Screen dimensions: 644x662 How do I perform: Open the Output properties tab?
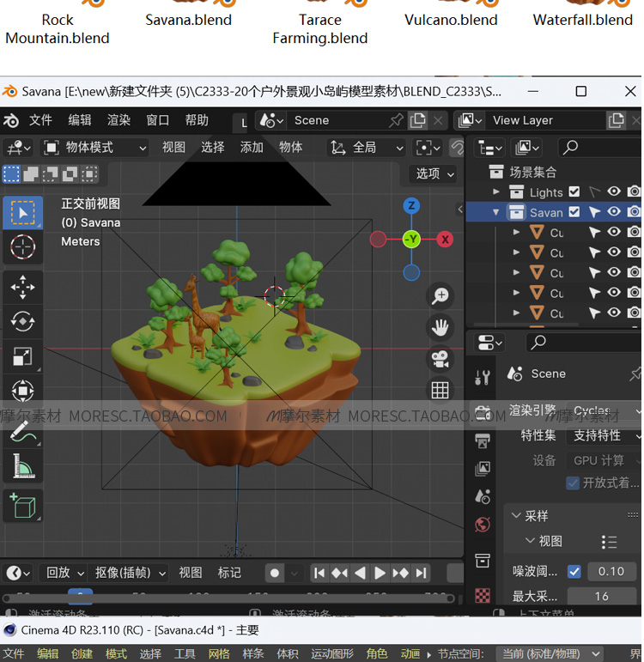point(483,441)
